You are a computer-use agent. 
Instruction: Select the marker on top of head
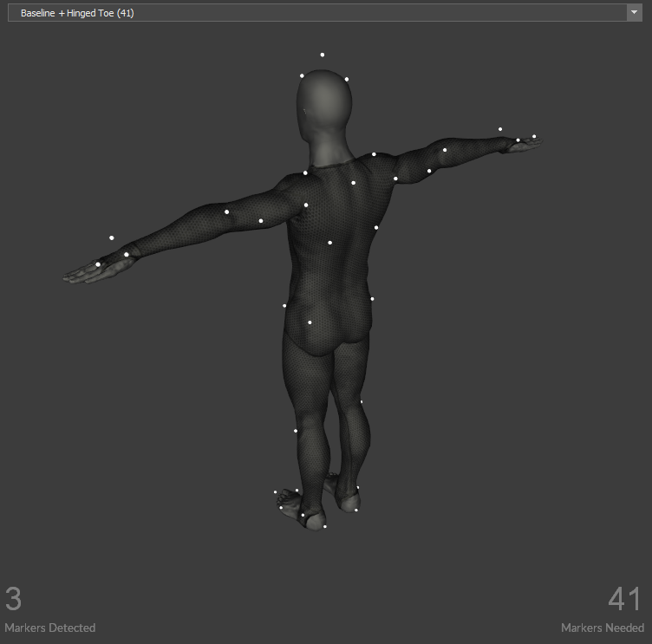[x=322, y=55]
